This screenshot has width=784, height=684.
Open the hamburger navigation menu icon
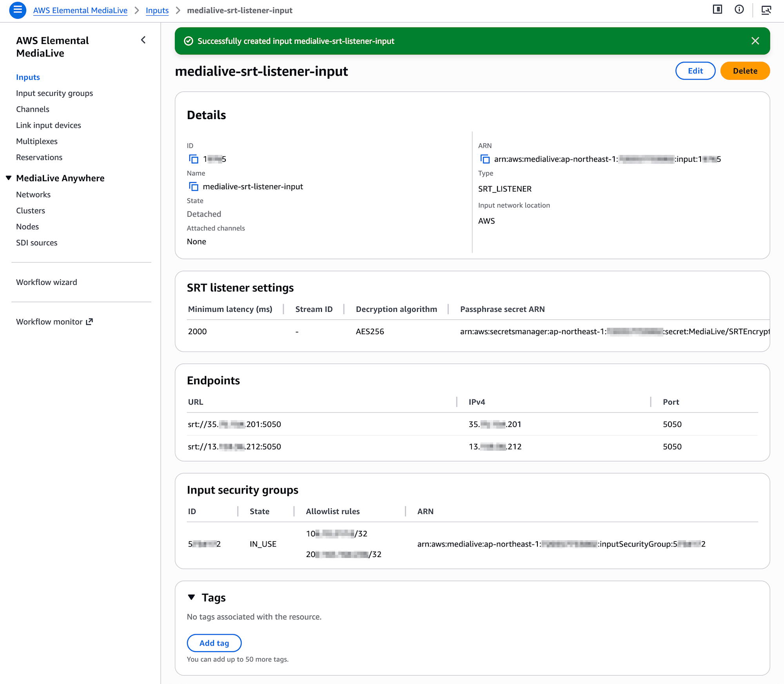[18, 10]
